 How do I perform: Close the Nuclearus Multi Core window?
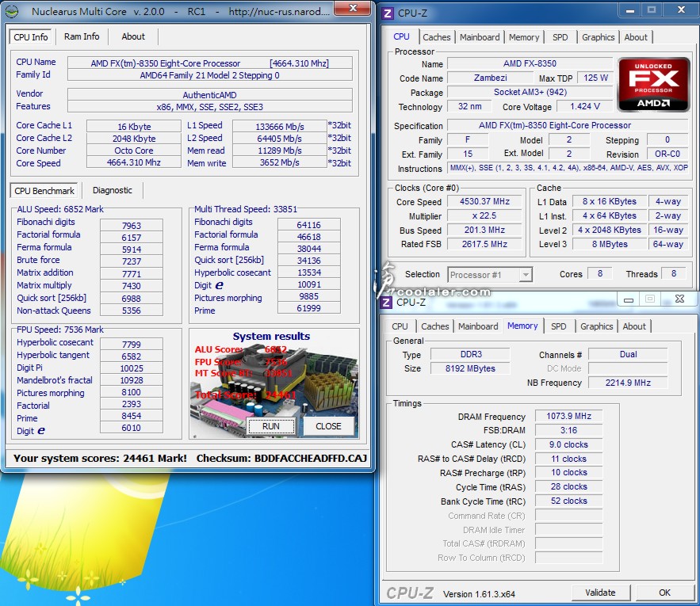click(x=353, y=9)
